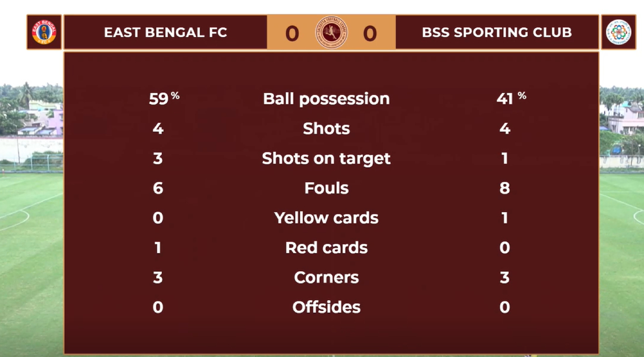The width and height of the screenshot is (644, 357).
Task: Click the Fouls stat label
Action: (326, 188)
